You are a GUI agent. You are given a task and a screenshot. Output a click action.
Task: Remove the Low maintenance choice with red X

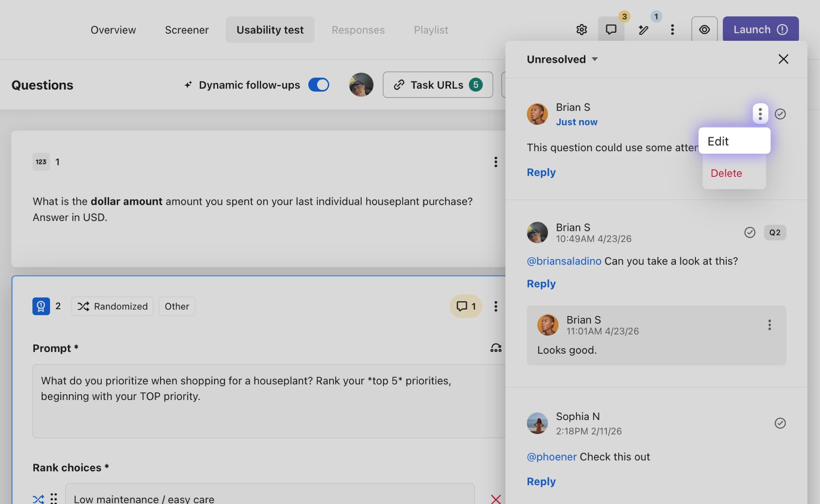(x=496, y=498)
